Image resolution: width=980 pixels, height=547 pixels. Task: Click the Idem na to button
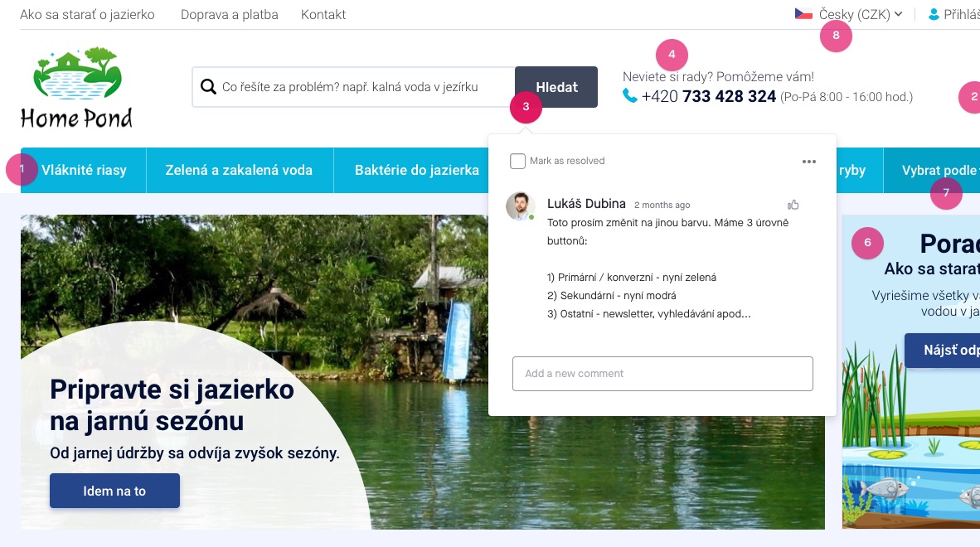click(x=114, y=491)
